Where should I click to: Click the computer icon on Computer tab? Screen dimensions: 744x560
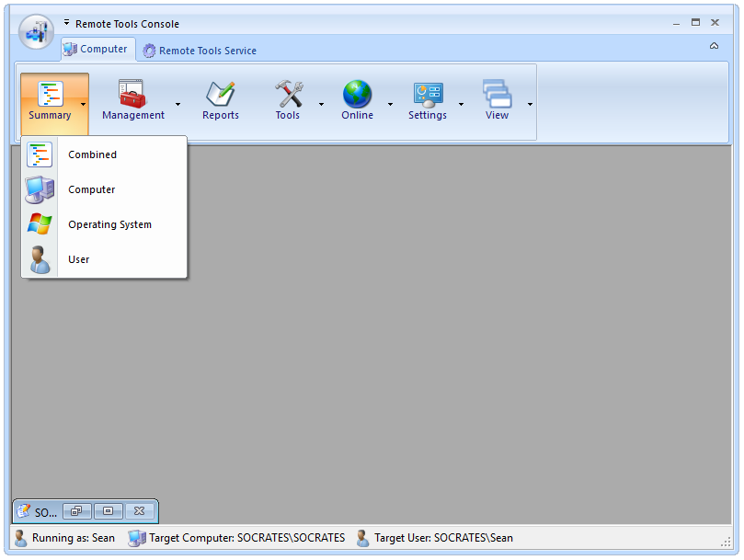click(70, 49)
